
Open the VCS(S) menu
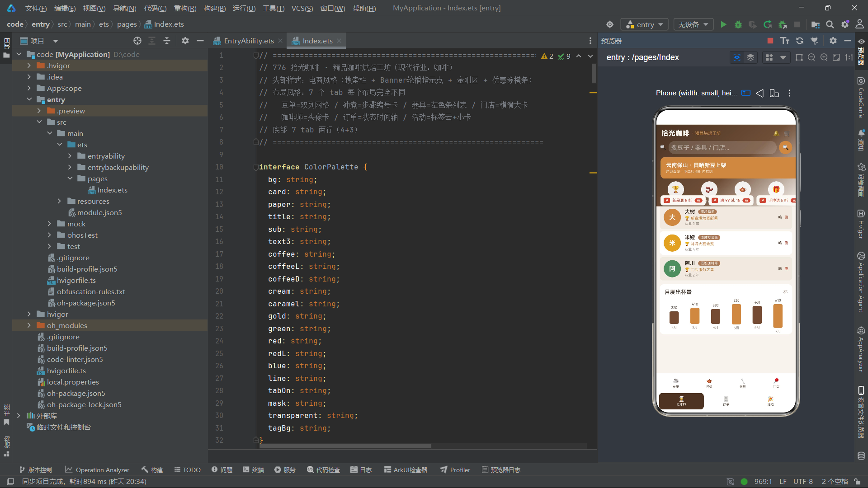302,8
